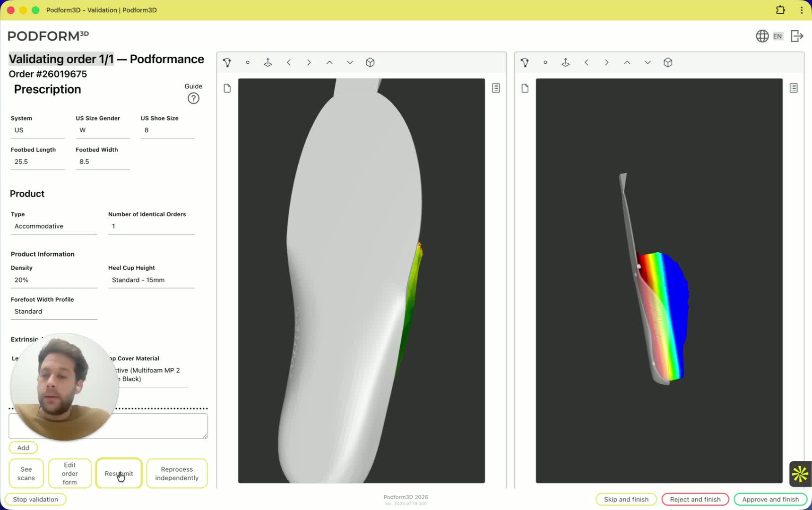This screenshot has width=812, height=510.
Task: Click the Footbed Width field showing 8.5
Action: [x=103, y=161]
